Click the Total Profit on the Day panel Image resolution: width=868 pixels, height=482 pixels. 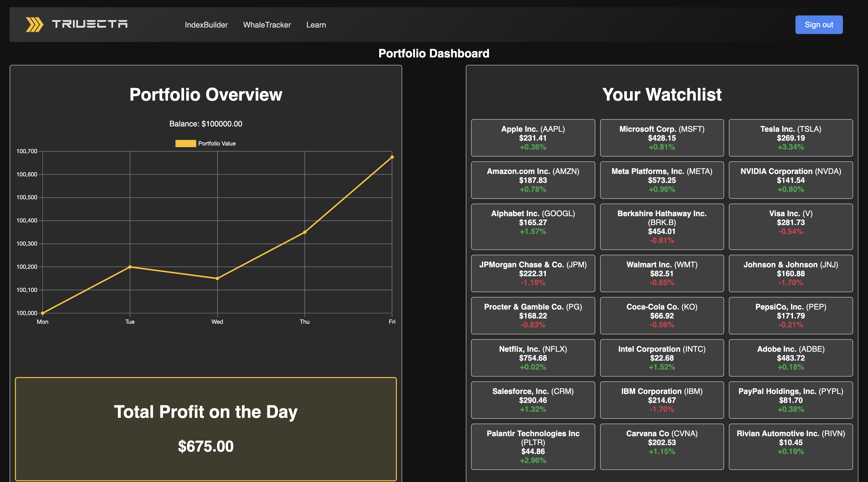205,429
